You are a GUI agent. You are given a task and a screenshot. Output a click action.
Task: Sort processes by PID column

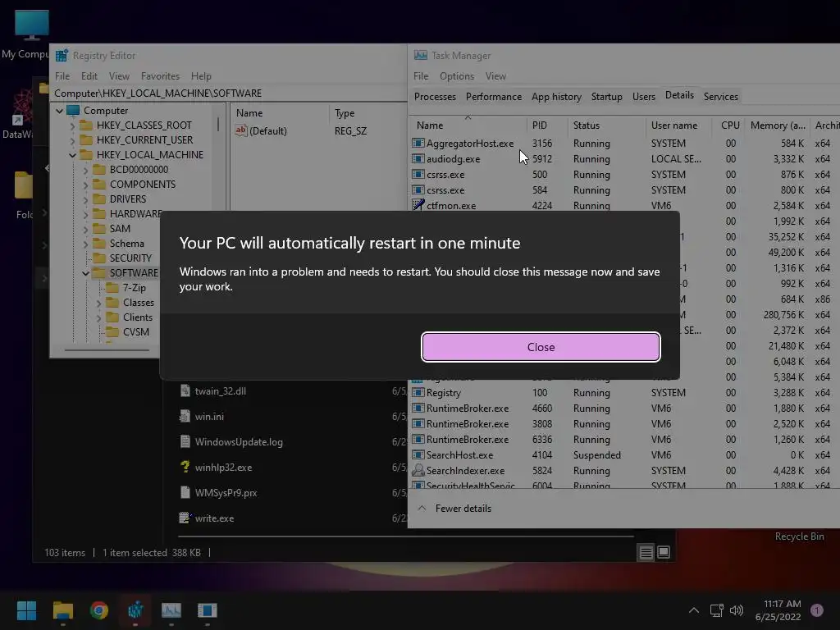coord(540,126)
